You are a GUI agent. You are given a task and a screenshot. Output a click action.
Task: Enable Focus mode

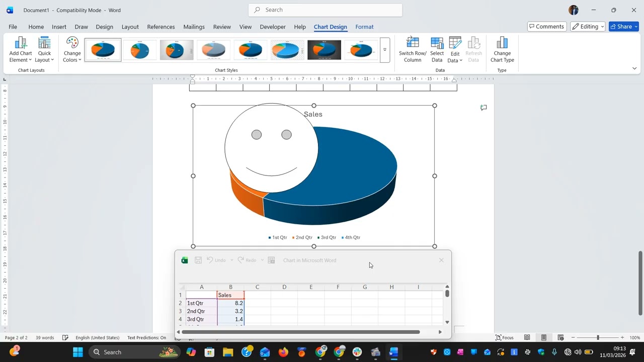click(x=505, y=338)
